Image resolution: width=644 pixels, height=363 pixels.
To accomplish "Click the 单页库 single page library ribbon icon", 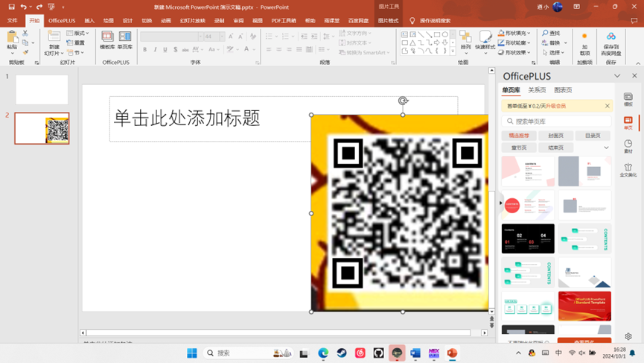I will click(124, 40).
